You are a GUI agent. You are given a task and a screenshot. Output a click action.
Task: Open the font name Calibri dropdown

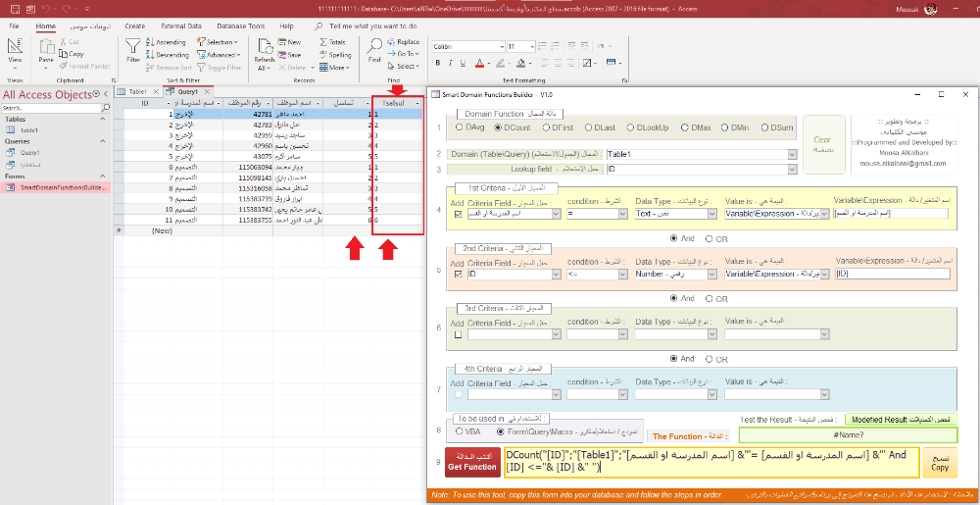pos(501,47)
